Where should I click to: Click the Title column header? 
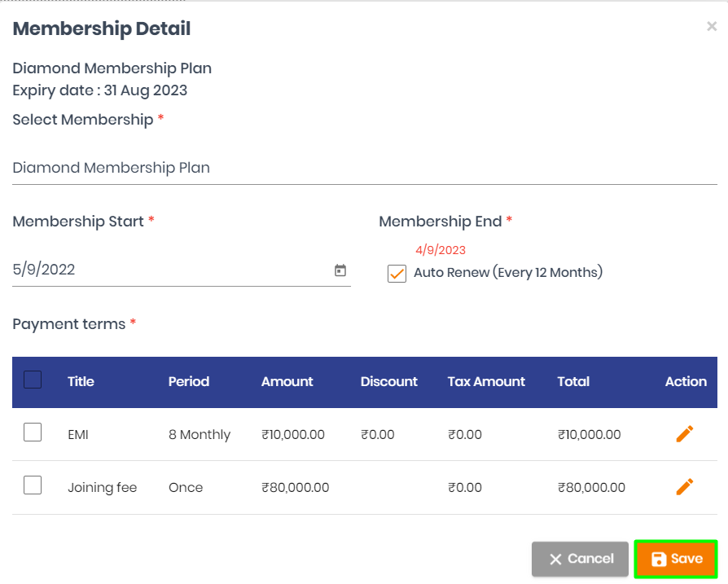pos(81,382)
